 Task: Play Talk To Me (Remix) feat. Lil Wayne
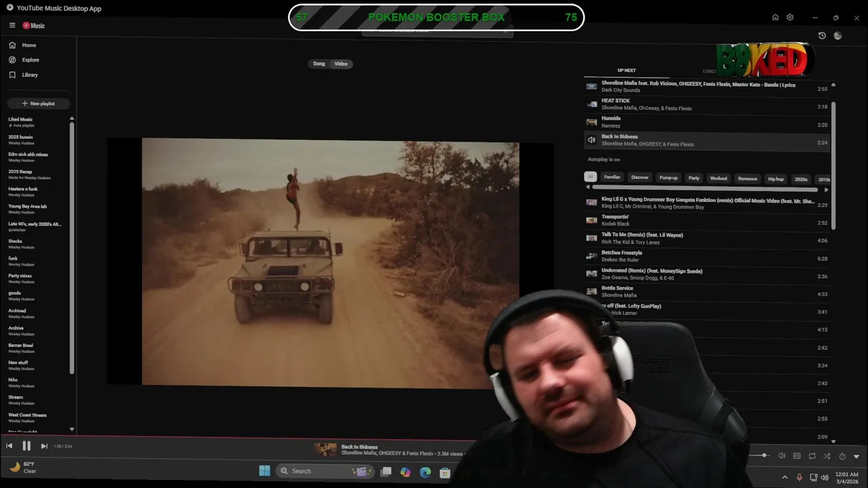pos(706,238)
